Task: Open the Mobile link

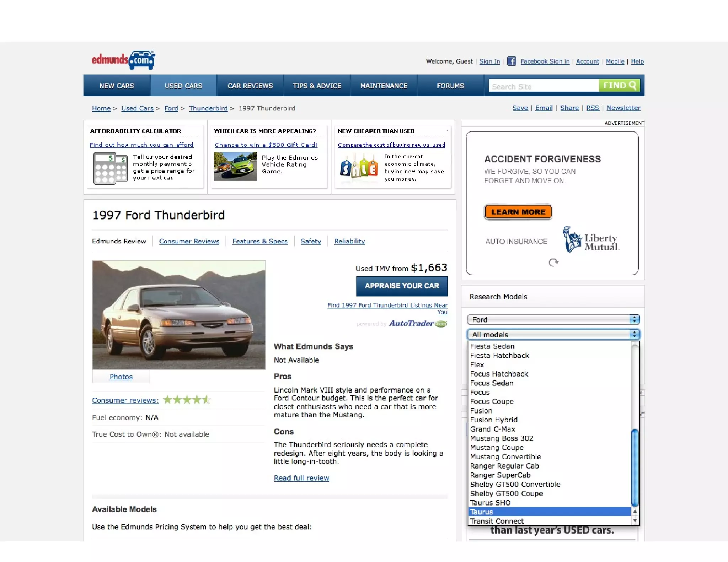Action: (615, 61)
